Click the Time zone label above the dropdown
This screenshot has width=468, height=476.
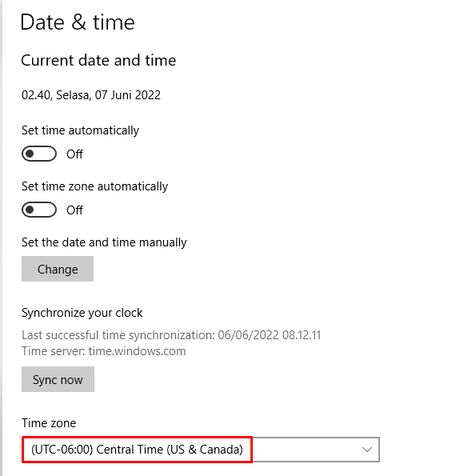click(x=49, y=423)
